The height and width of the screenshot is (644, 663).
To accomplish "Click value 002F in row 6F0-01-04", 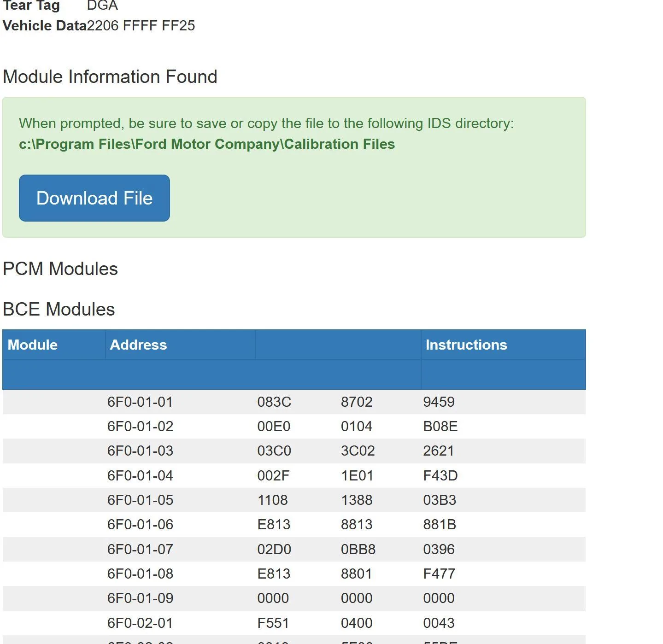I will tap(273, 475).
